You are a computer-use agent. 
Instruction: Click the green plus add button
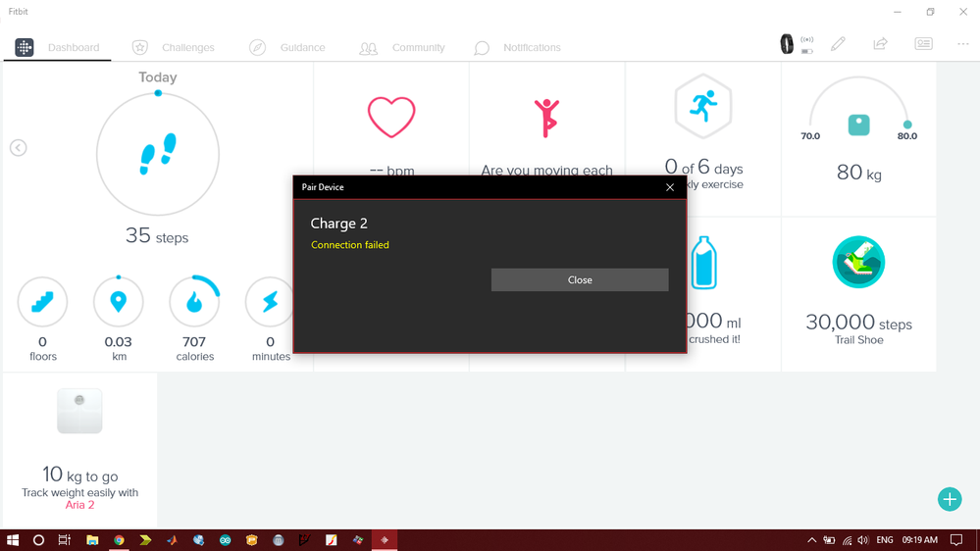(950, 499)
